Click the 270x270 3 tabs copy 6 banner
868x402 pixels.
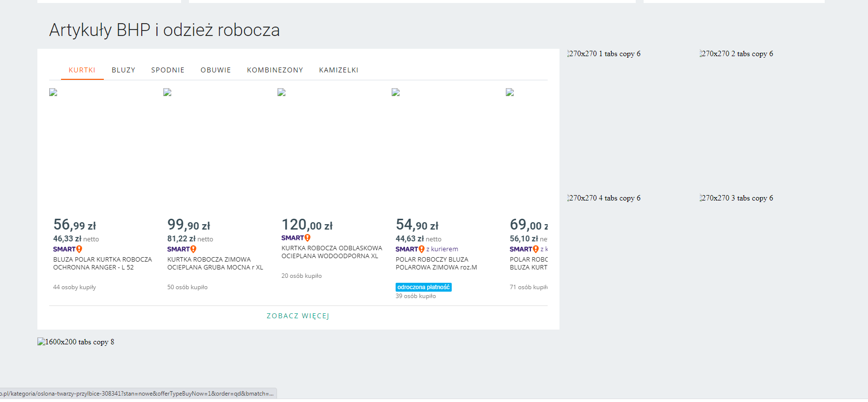pos(736,198)
